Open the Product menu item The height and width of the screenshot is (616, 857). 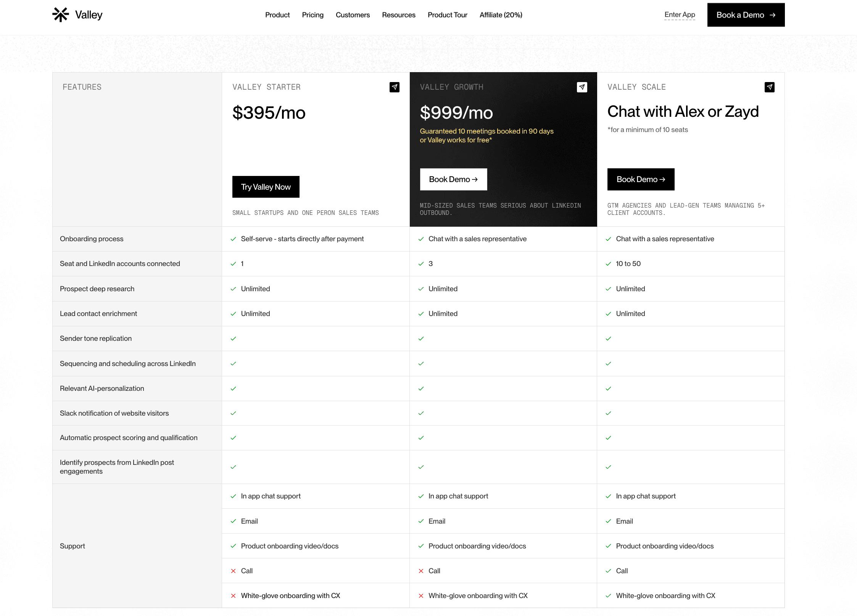coord(277,15)
